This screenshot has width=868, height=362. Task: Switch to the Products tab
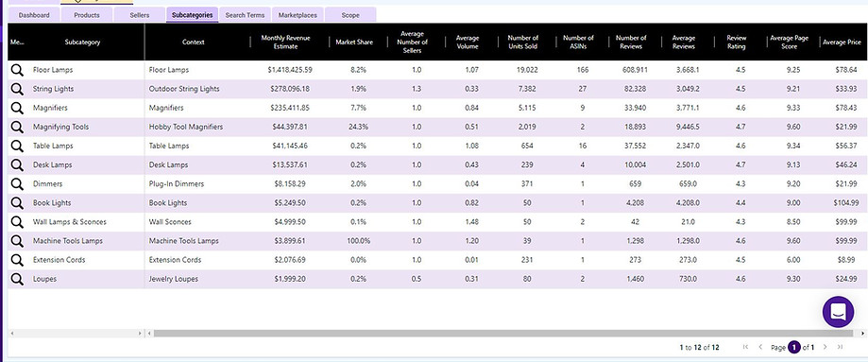point(87,15)
